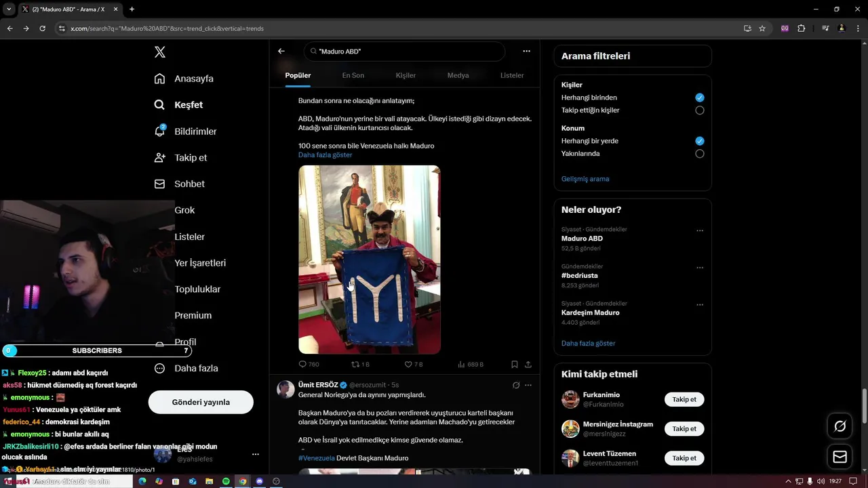Viewport: 868px width, 488px height.
Task: Open #bedriusta trending topic
Action: pyautogui.click(x=579, y=276)
